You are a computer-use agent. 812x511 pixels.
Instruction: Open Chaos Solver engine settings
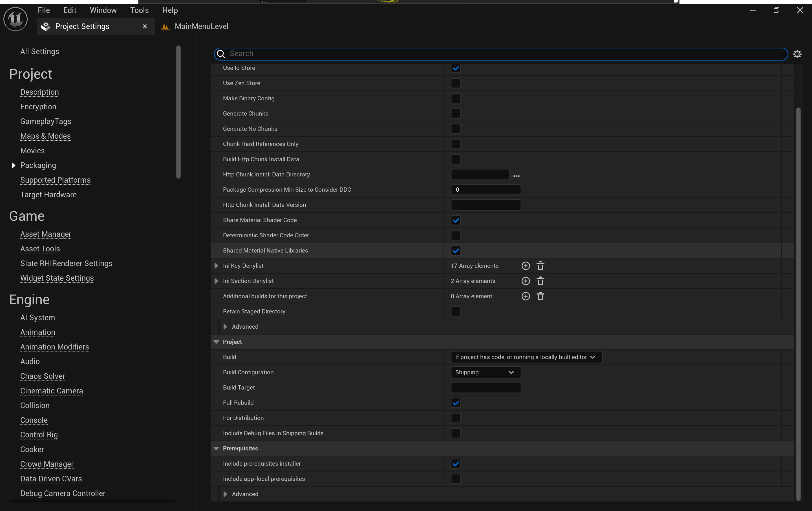43,376
